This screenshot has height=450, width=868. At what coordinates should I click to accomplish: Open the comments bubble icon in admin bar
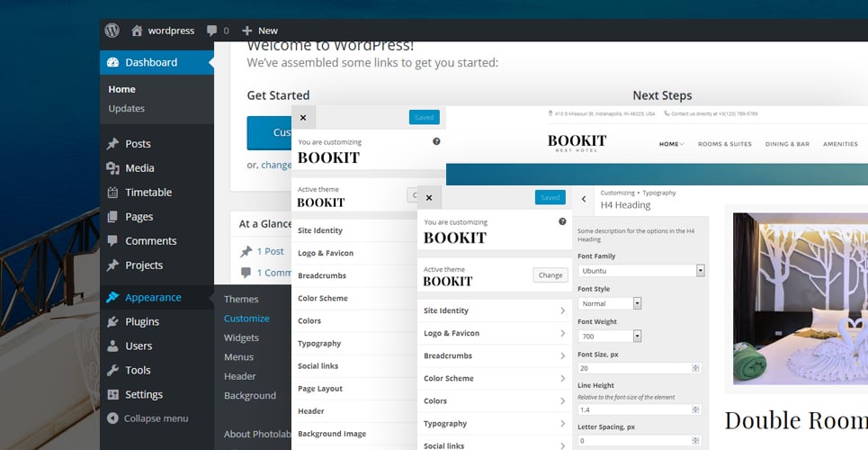point(211,31)
